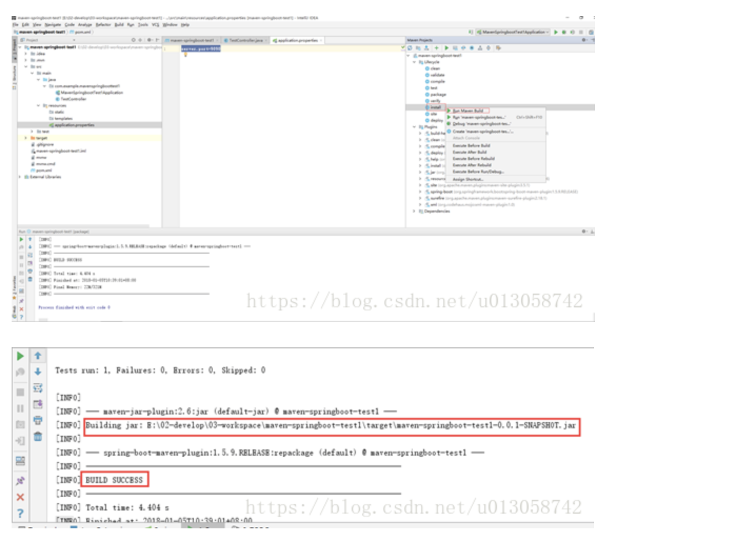Collapse src folder in project tree
The image size is (756, 541).
(26, 67)
